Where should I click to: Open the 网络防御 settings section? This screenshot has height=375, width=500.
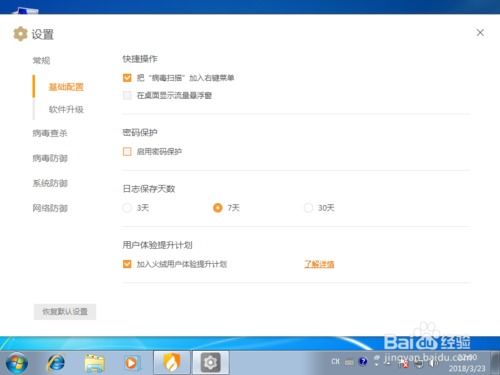(x=50, y=208)
